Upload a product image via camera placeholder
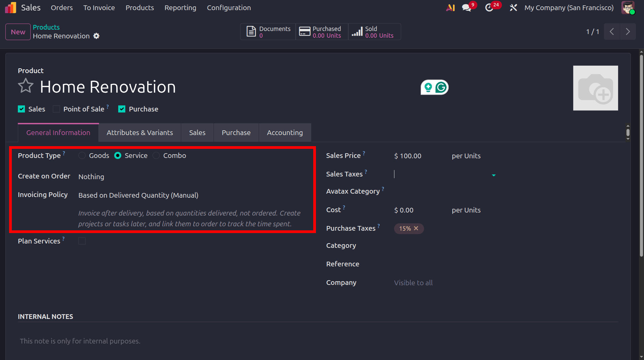This screenshot has height=360, width=644. click(595, 88)
